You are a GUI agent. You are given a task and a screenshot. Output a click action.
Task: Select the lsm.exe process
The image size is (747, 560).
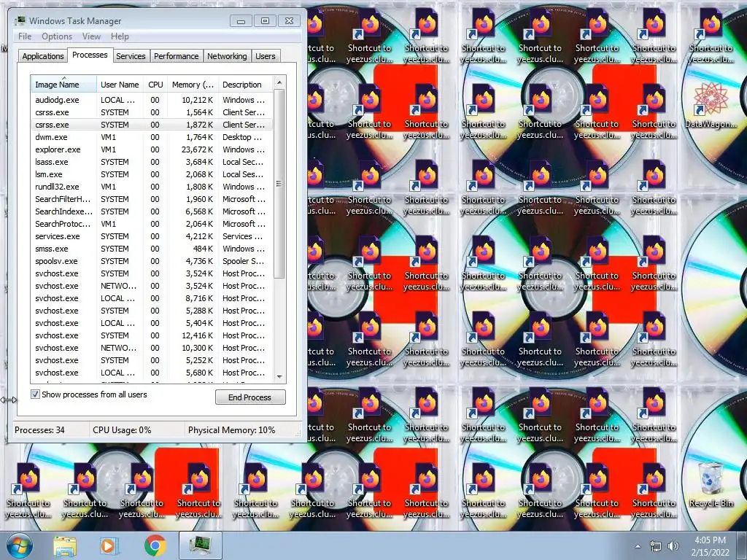click(x=152, y=174)
